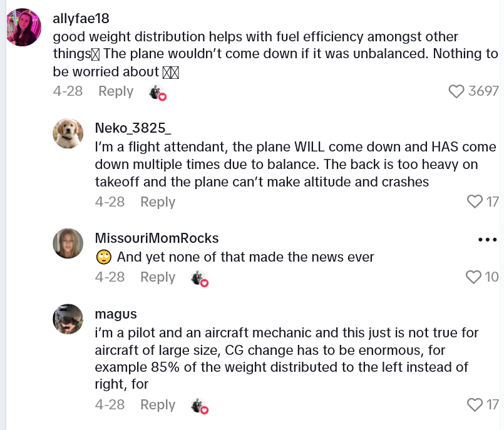
Task: Reply to magus' comment
Action: pyautogui.click(x=158, y=405)
